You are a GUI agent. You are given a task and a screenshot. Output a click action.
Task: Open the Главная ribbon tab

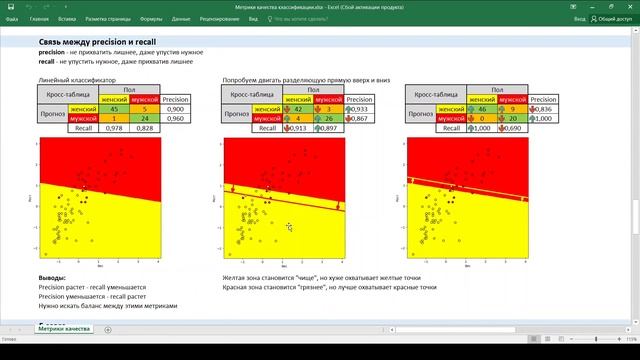click(x=39, y=19)
